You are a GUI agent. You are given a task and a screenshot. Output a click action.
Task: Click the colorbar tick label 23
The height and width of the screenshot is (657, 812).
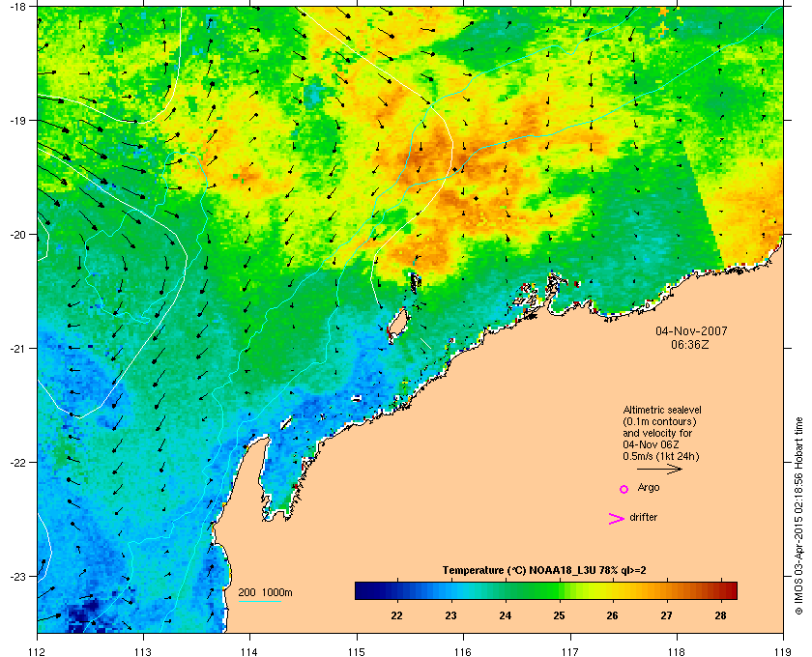pyautogui.click(x=450, y=615)
